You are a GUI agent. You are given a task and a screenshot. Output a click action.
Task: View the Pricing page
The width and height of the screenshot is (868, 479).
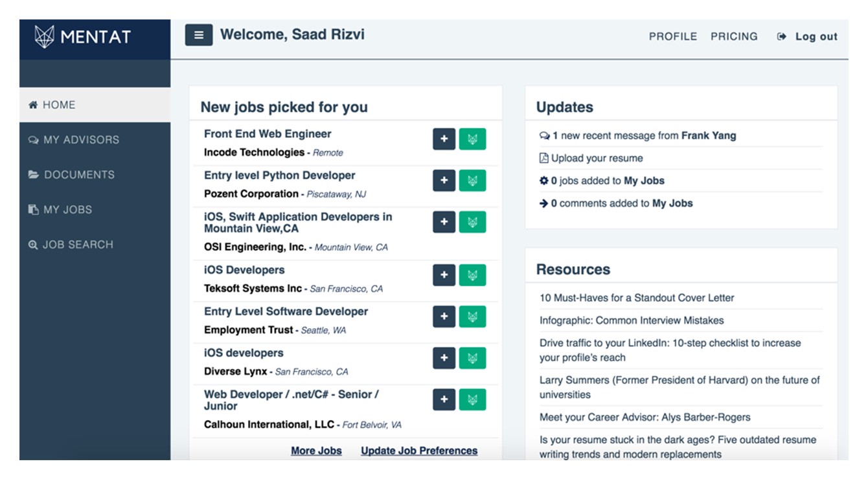734,37
